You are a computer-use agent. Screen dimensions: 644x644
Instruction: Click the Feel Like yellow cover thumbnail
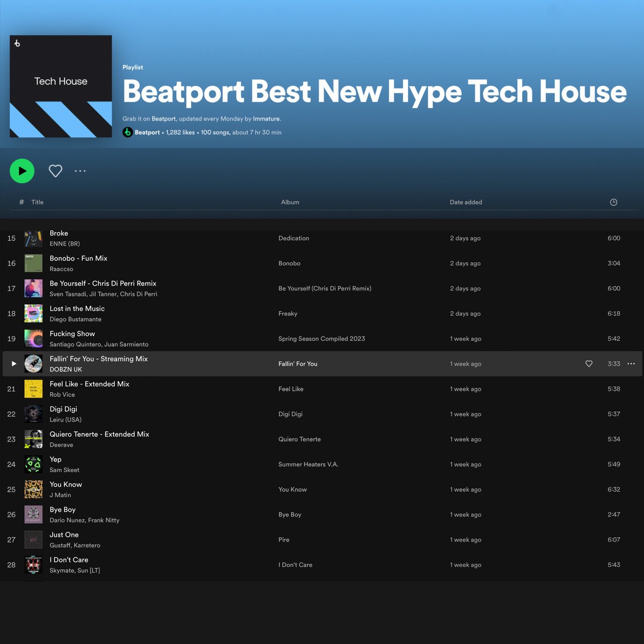[x=33, y=389]
